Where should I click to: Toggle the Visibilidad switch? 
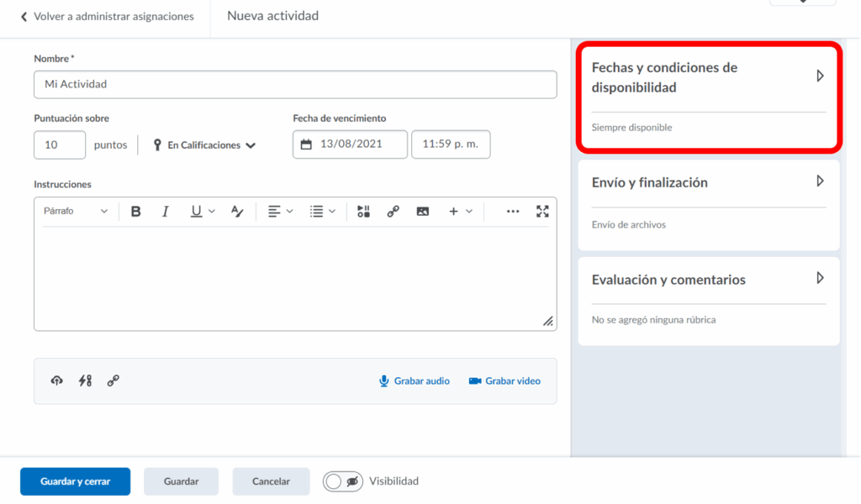(x=343, y=481)
